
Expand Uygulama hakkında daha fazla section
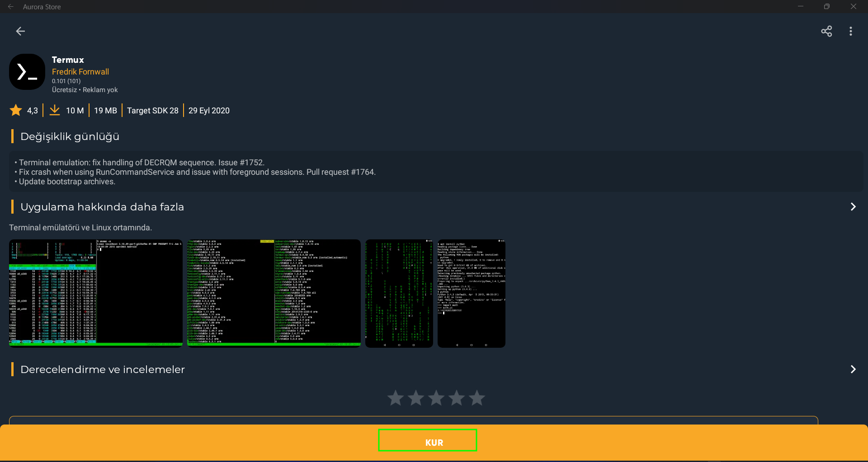click(853, 207)
